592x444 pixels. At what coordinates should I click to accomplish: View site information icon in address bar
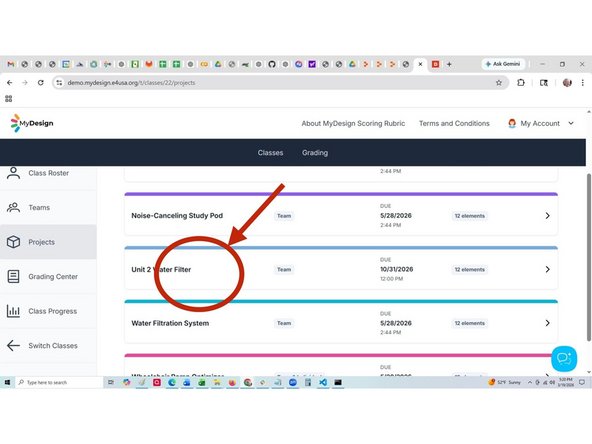click(x=59, y=83)
